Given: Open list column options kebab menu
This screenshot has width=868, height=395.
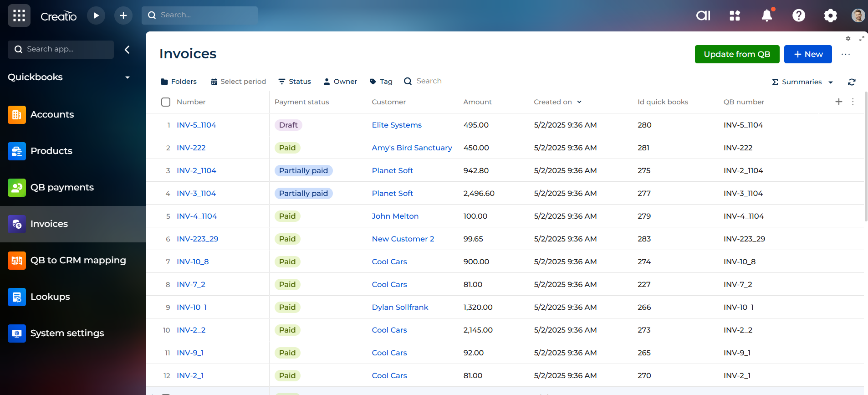Looking at the screenshot, I should 853,102.
